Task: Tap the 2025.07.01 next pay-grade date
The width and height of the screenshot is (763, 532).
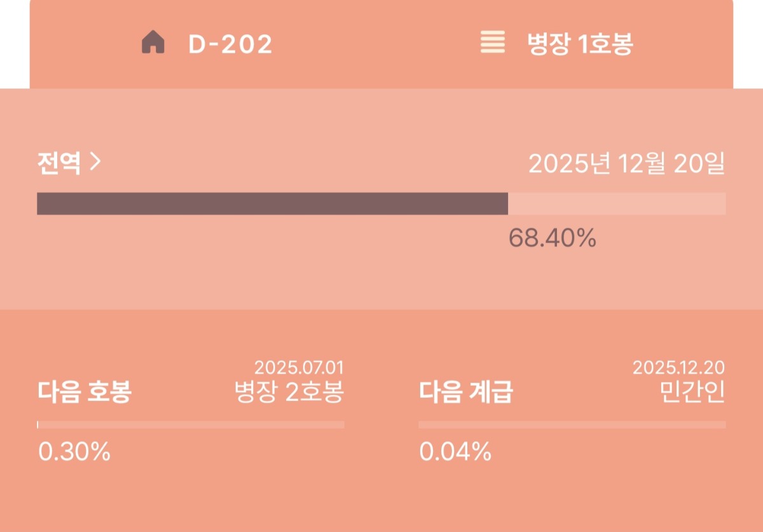Action: tap(299, 367)
